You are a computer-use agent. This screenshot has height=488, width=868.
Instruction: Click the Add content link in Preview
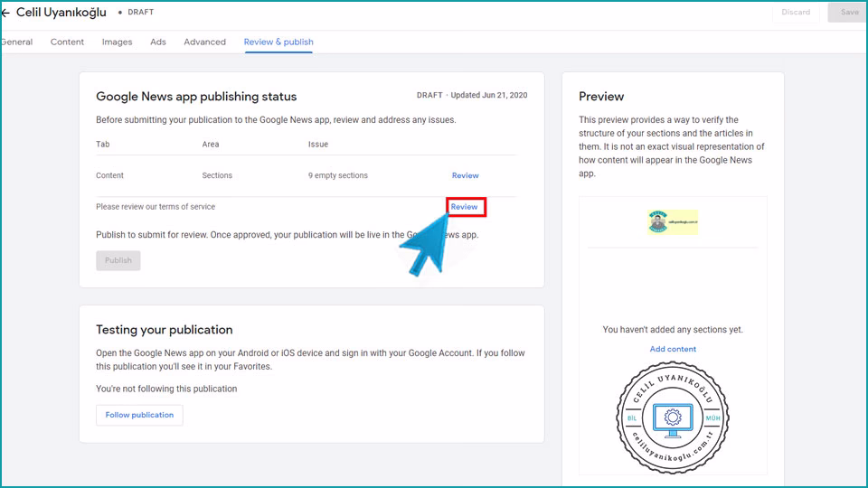tap(673, 349)
